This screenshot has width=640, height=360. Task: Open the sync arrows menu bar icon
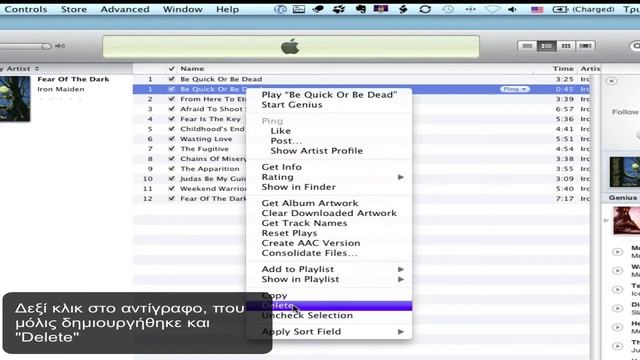pos(425,9)
